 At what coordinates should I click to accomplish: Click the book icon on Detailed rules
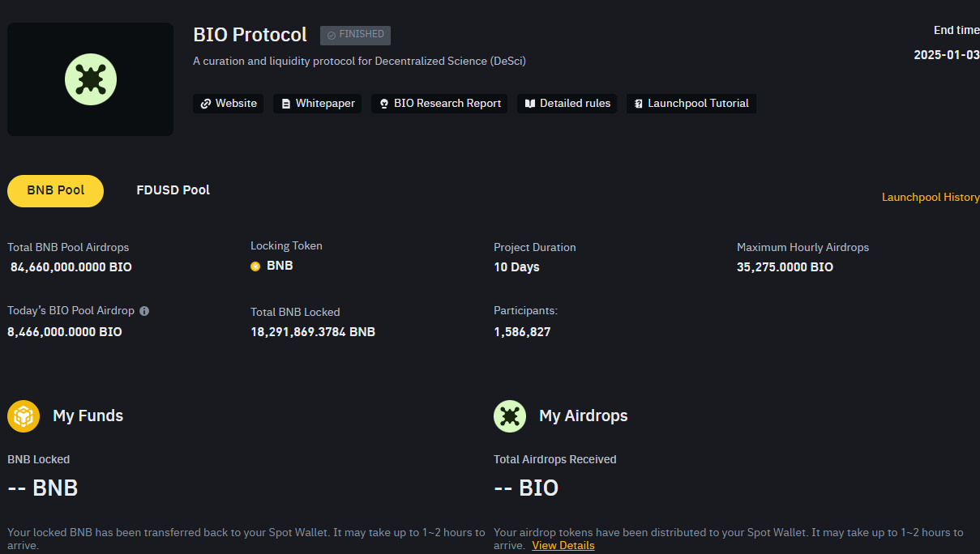coord(530,104)
